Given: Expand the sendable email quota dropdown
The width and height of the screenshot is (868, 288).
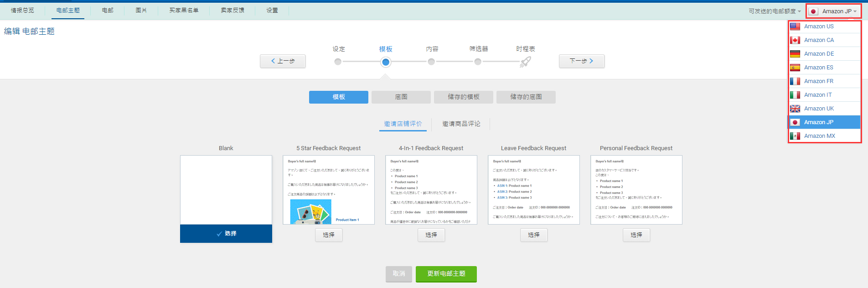Looking at the screenshot, I should pyautogui.click(x=775, y=11).
